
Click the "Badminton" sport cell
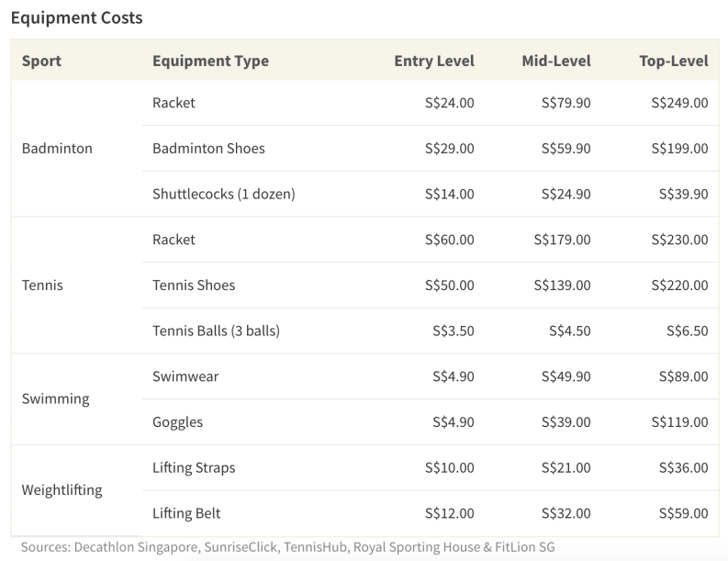coord(57,148)
